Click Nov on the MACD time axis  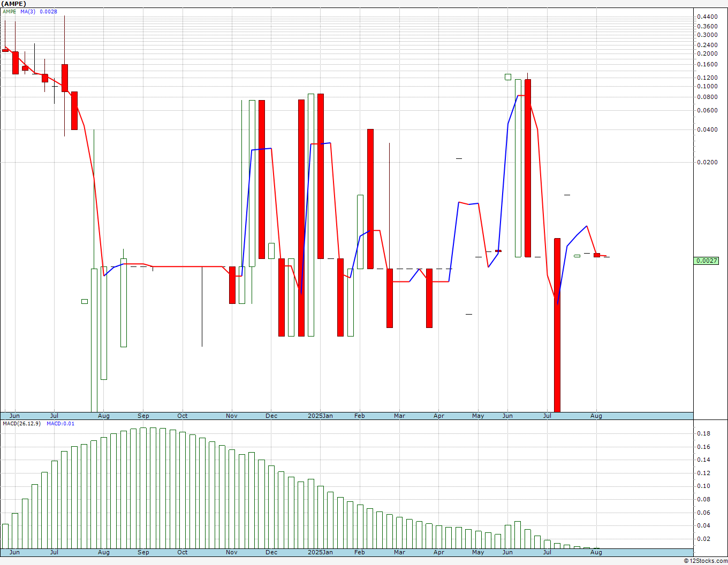[232, 552]
